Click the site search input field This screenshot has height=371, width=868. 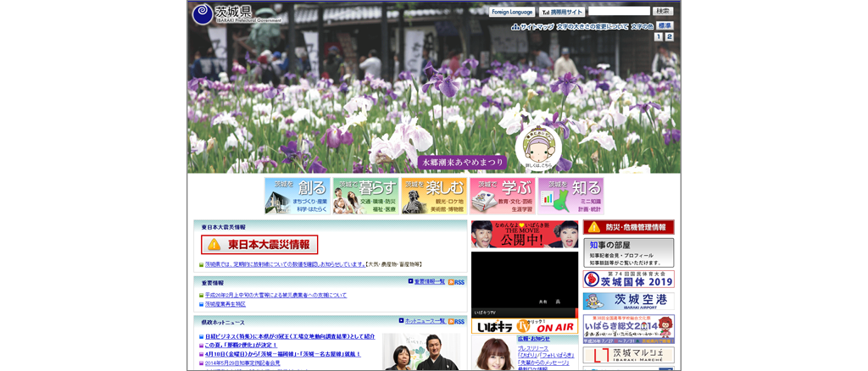(x=619, y=12)
